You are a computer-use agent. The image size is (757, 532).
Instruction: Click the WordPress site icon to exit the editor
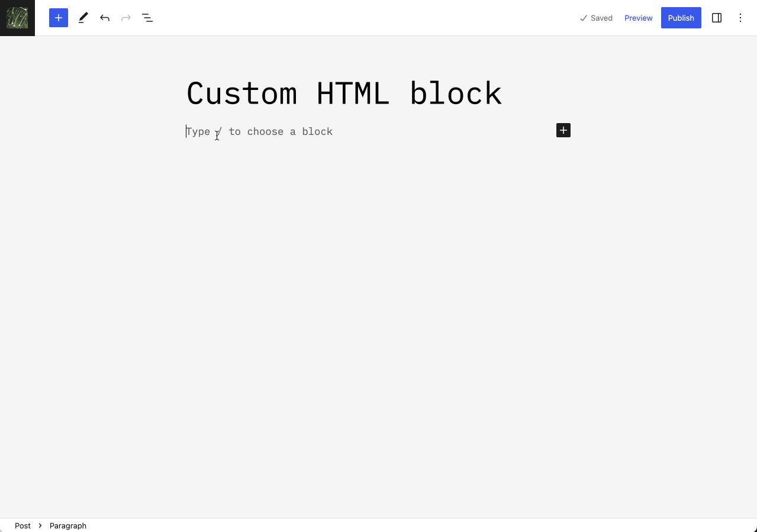click(x=17, y=18)
